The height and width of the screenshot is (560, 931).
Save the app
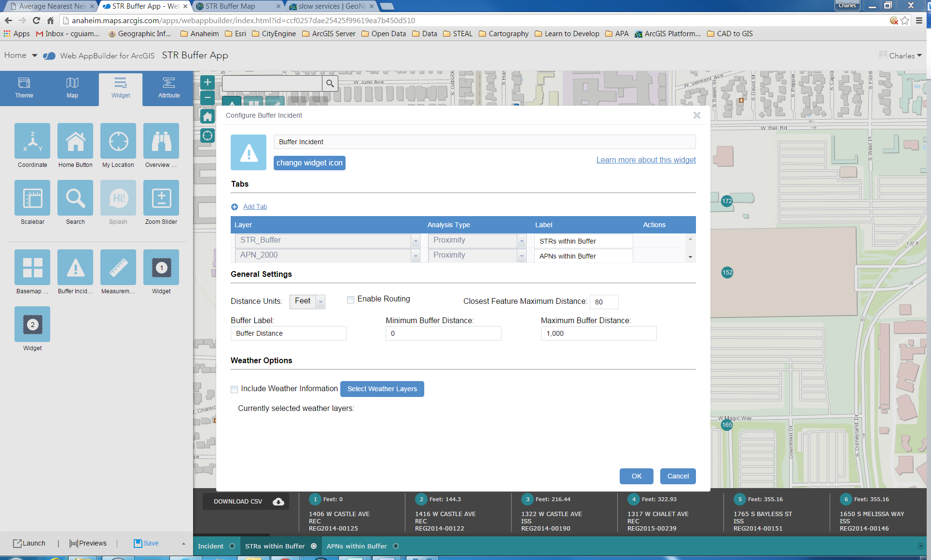(x=146, y=543)
